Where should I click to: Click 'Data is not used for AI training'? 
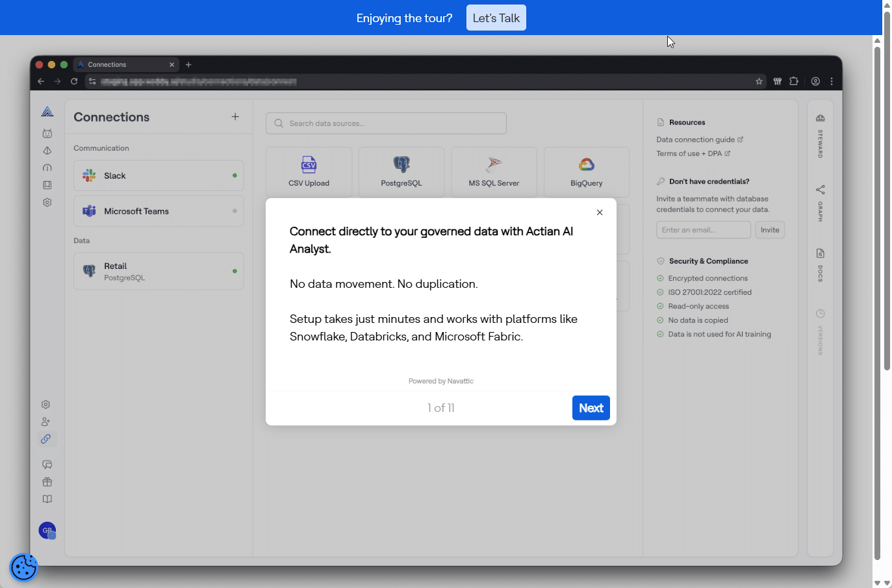pyautogui.click(x=720, y=334)
